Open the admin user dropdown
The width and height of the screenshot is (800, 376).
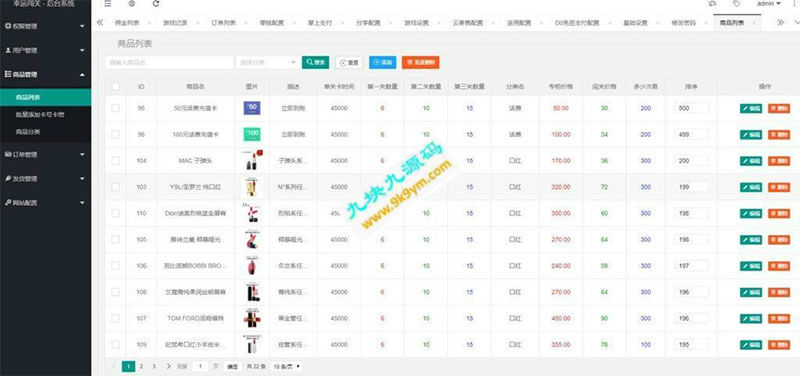click(x=768, y=4)
